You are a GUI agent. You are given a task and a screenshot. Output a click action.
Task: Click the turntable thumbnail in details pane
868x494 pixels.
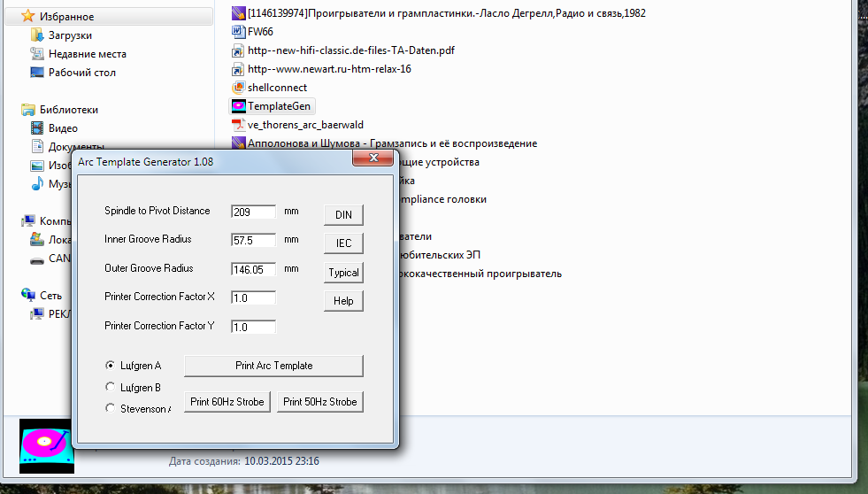coord(47,446)
